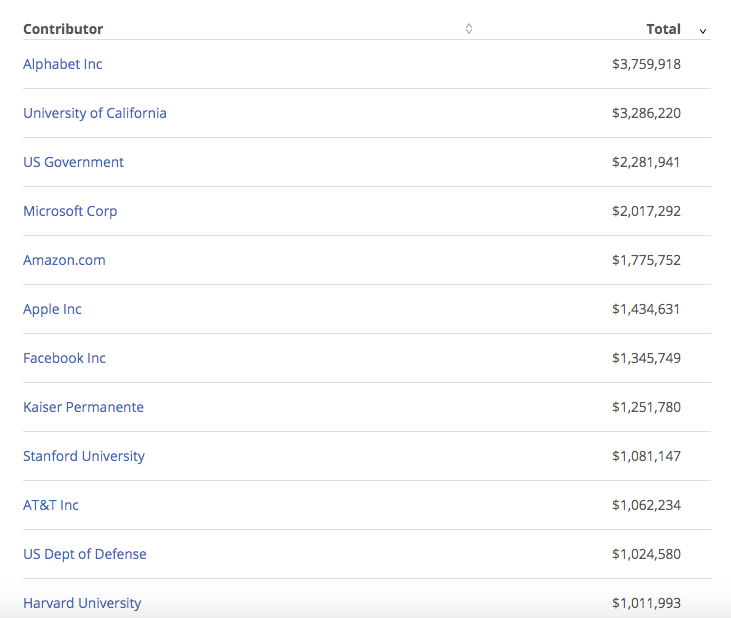This screenshot has height=618, width=731.
Task: Select the $2,281,941 total value
Action: point(646,162)
